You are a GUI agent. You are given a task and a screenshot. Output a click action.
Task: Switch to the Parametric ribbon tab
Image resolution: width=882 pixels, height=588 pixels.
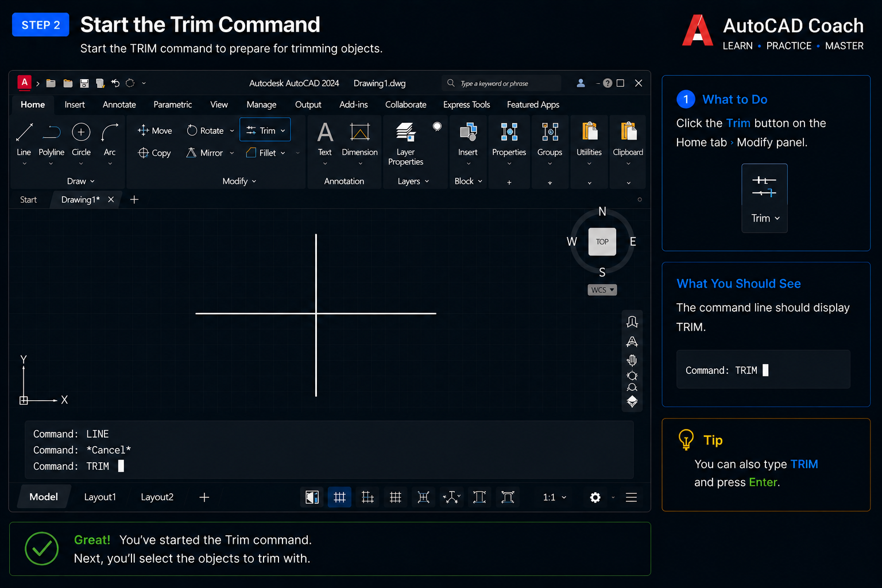pyautogui.click(x=173, y=105)
